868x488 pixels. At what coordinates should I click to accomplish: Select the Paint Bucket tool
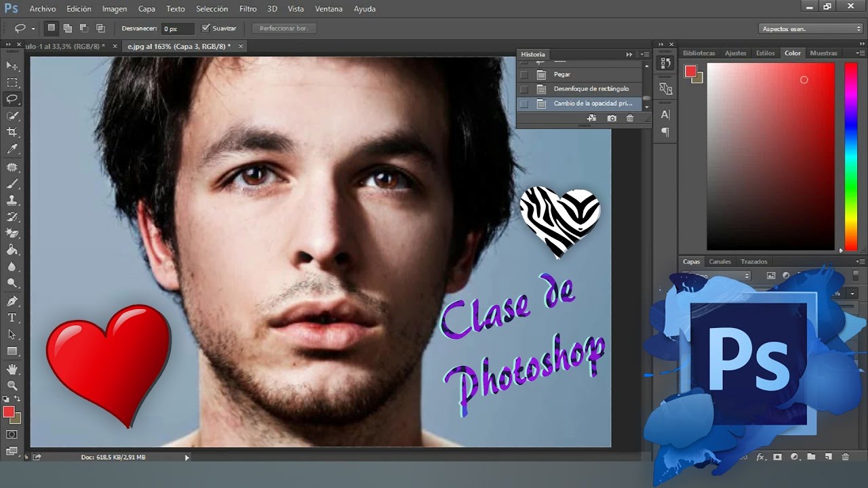click(12, 250)
